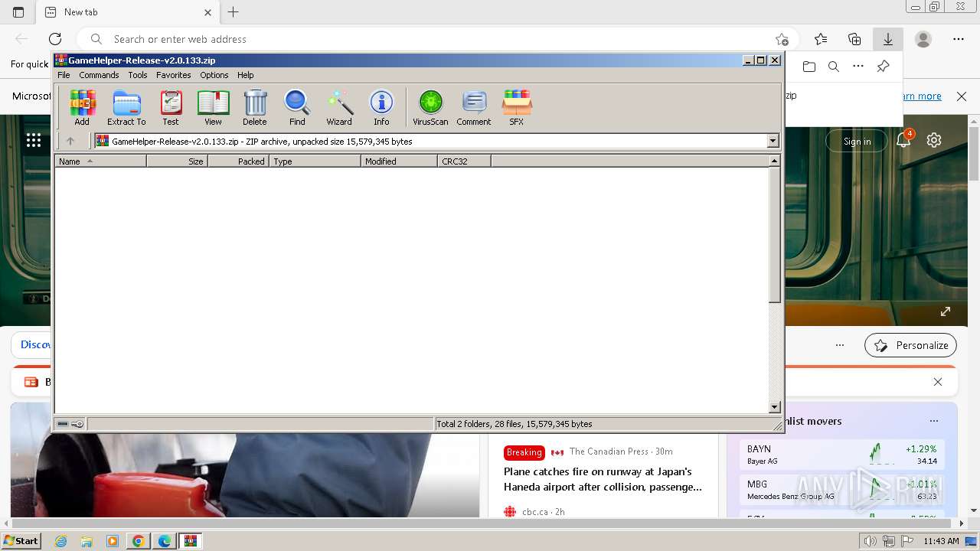Sort by the Modified column header
This screenshot has width=980, height=551.
pyautogui.click(x=399, y=161)
